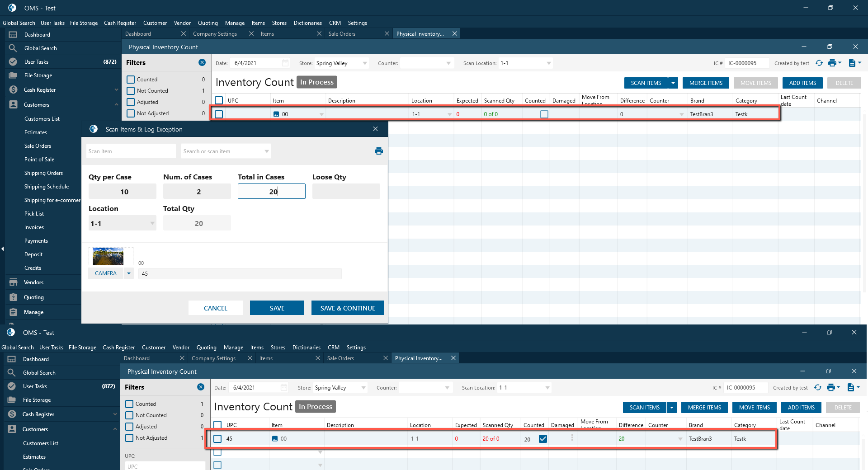This screenshot has height=470, width=868.
Task: Click CANCEL in the Scan Items dialog
Action: [216, 308]
